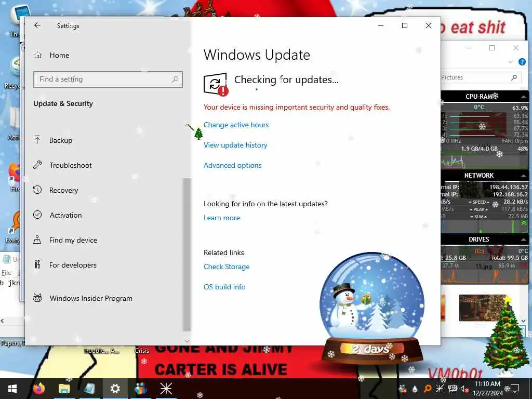Click the snowflake app on taskbar
Image resolution: width=532 pixels, height=399 pixels.
166,389
